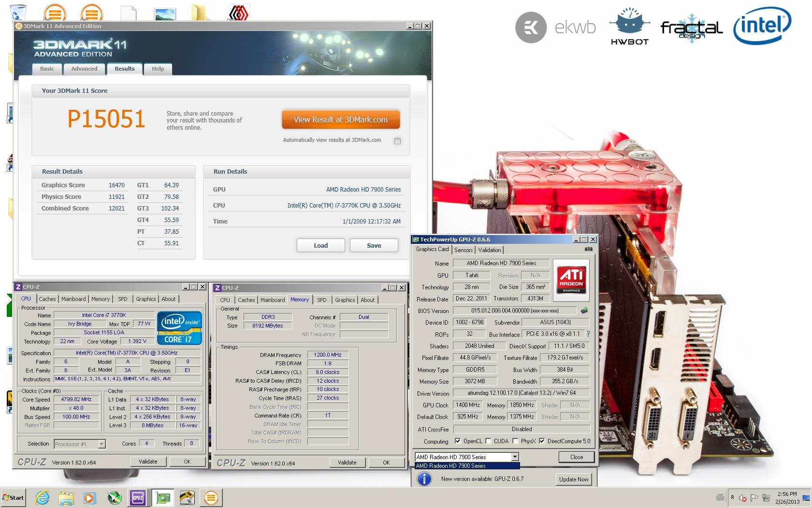Image resolution: width=812 pixels, height=508 pixels.
Task: Launch Windows Media Player from taskbar
Action: [x=90, y=498]
